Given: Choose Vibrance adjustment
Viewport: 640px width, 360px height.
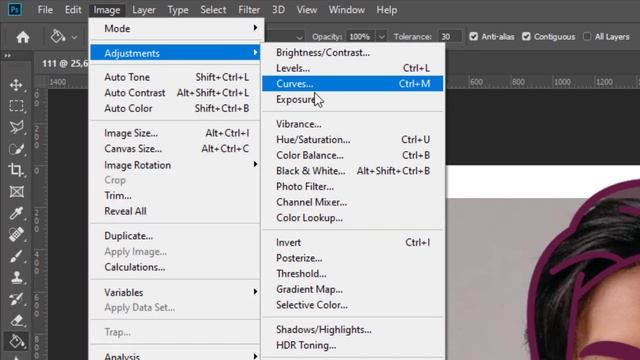Looking at the screenshot, I should tap(353, 124).
